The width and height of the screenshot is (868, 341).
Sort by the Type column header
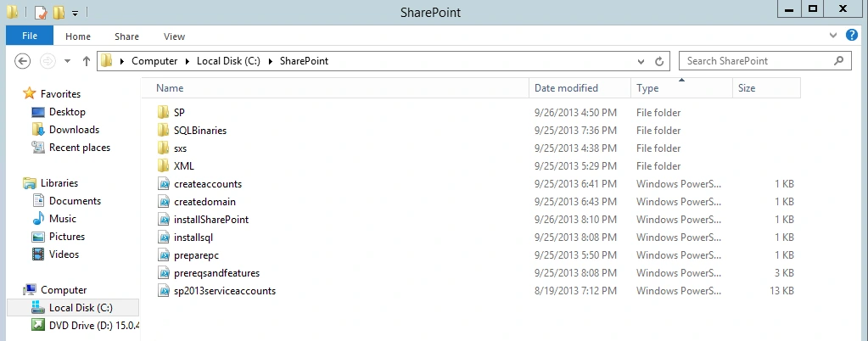(681, 88)
